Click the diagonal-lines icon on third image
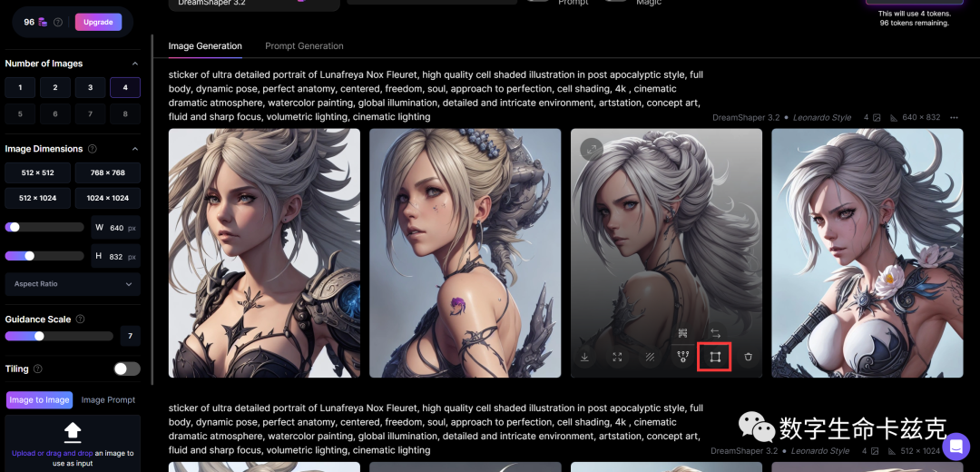Screen dimensions: 980x472 click(650, 357)
